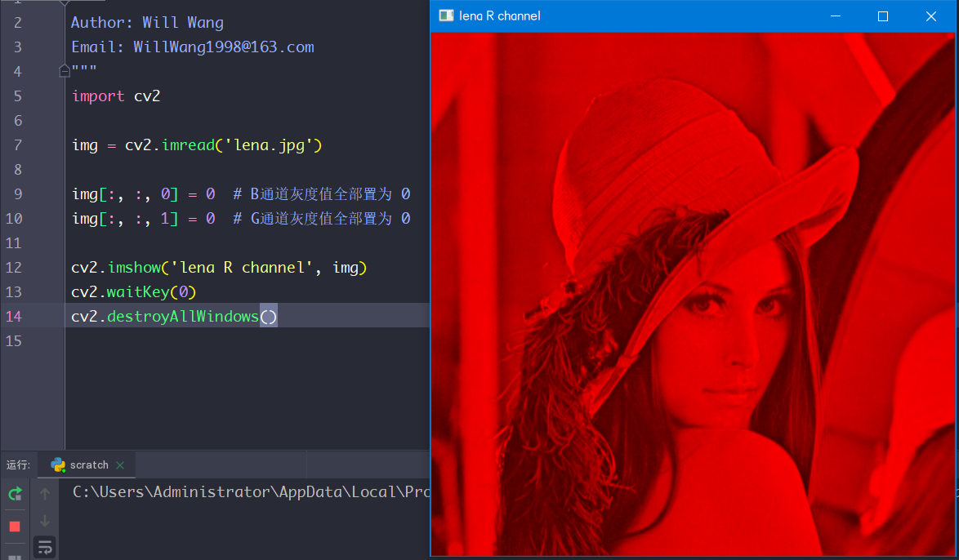Click 'lena R channel' string in code
Screen dimensions: 959x560
tap(242, 267)
